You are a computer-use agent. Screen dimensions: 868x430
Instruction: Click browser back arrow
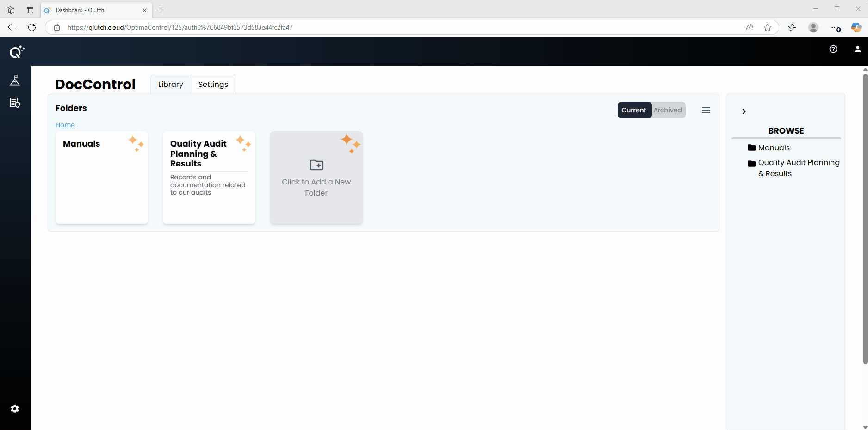12,27
